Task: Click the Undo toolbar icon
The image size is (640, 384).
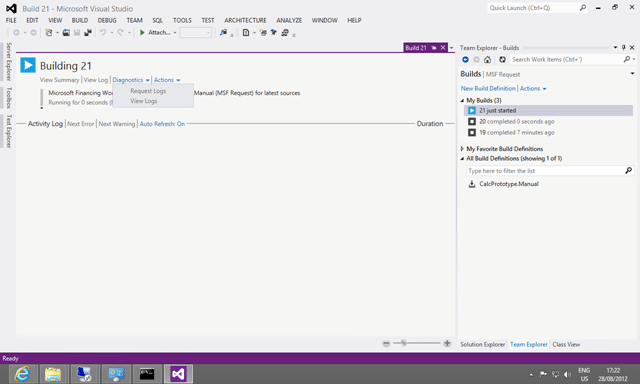Action: pyautogui.click(x=103, y=33)
